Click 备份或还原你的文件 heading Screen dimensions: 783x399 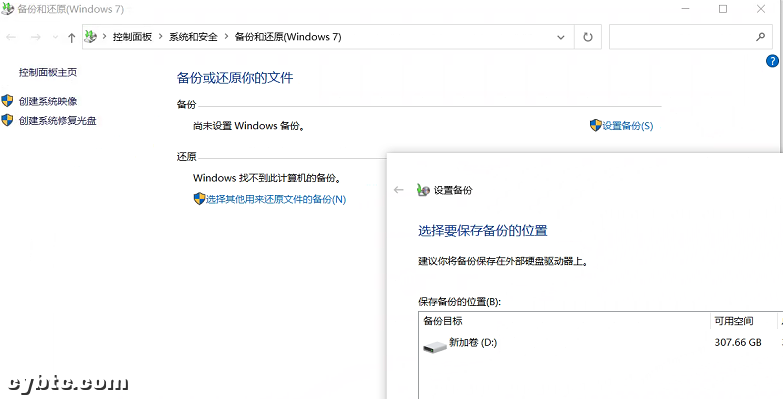pos(235,78)
